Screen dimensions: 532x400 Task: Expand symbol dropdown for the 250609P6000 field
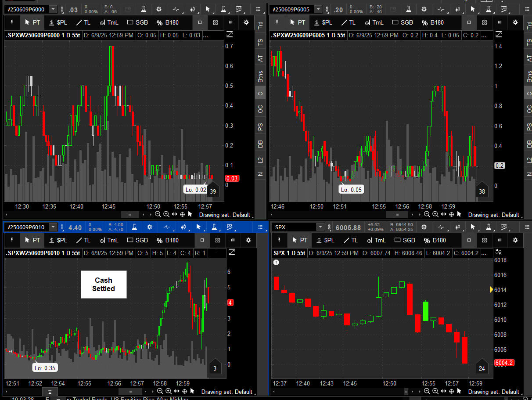[x=53, y=9]
